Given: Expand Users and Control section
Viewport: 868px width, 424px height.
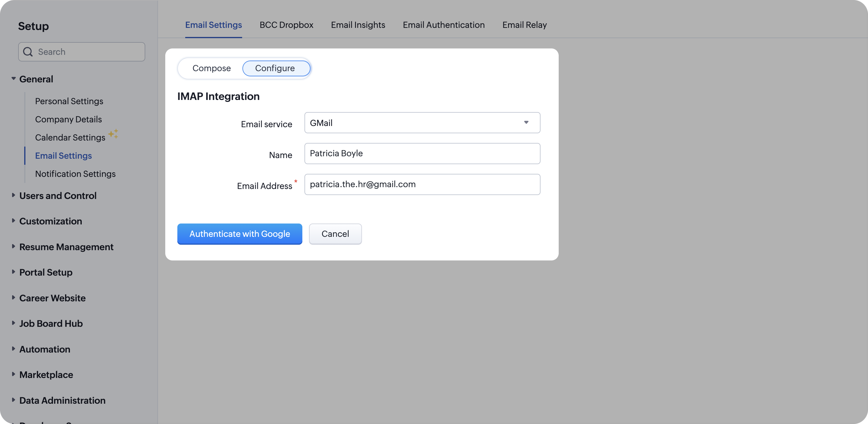Looking at the screenshot, I should click(x=14, y=195).
